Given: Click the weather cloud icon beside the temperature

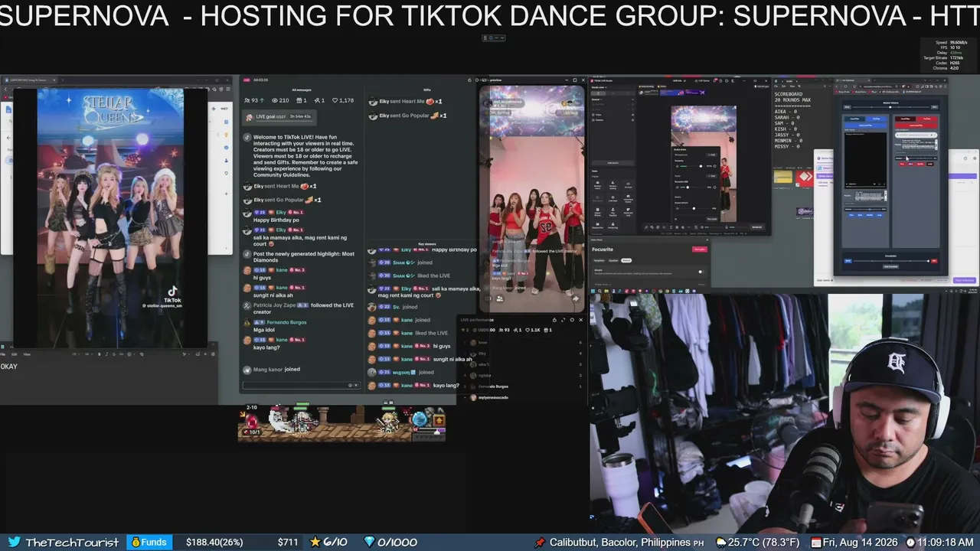Looking at the screenshot, I should click(x=720, y=542).
